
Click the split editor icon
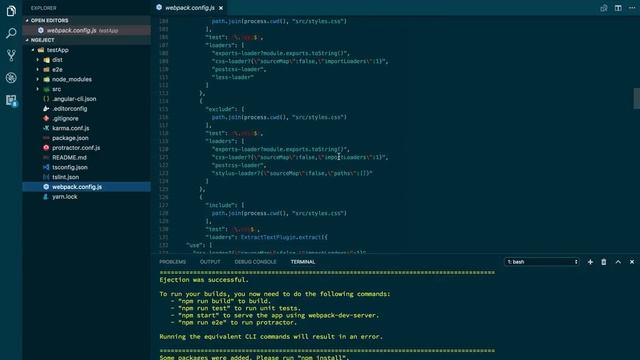618,8
